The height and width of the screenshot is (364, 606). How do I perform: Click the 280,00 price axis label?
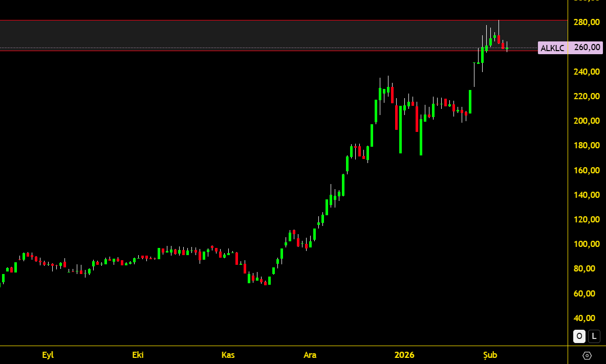(x=587, y=22)
